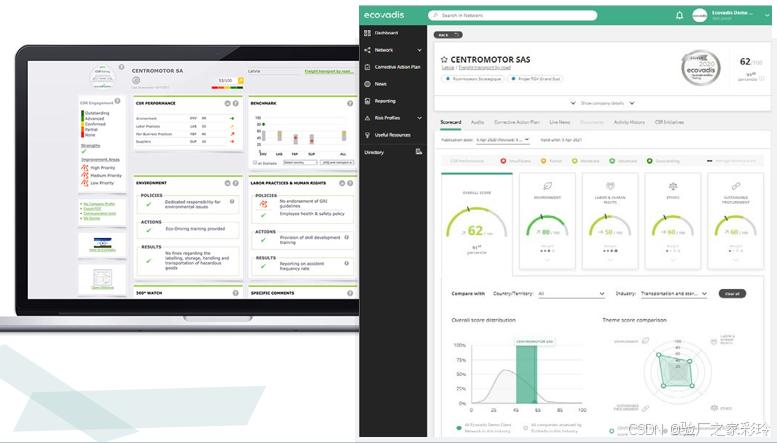The height and width of the screenshot is (443, 777).
Task: Switch to the Audits tab
Action: click(x=477, y=122)
